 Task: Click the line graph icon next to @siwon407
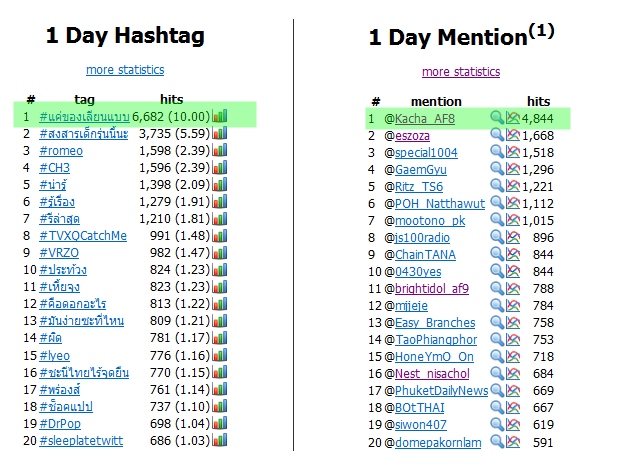[513, 424]
